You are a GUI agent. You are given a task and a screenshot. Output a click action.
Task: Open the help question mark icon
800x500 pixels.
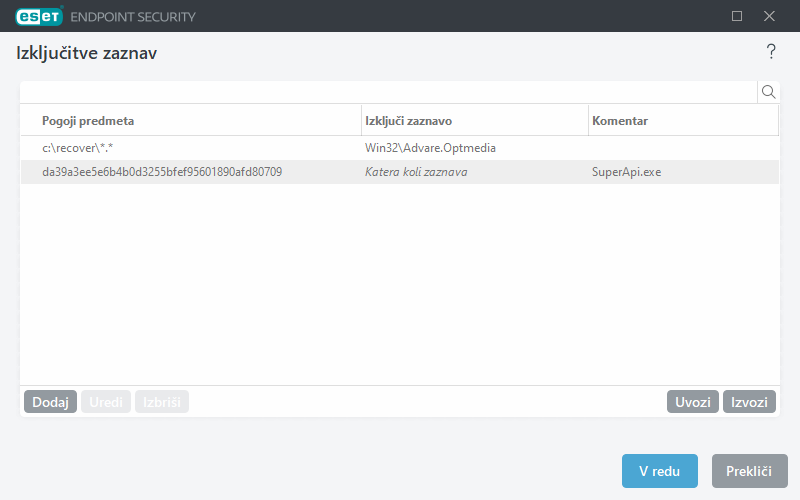click(771, 52)
